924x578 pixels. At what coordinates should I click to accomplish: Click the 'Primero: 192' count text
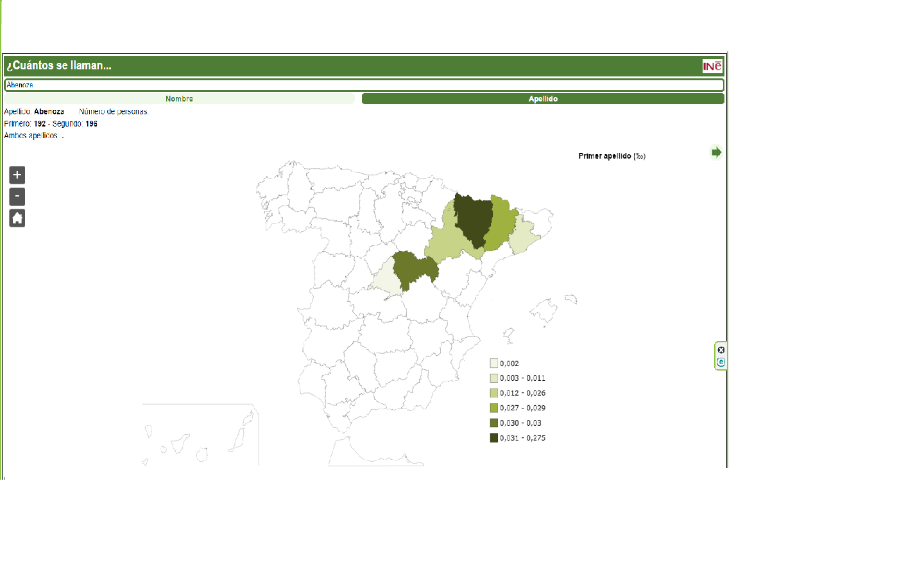tap(25, 124)
